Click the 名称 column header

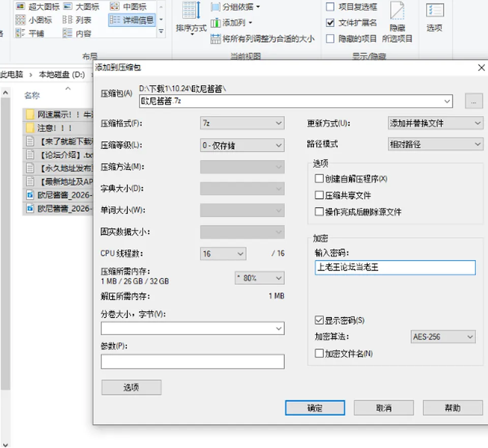click(x=32, y=95)
